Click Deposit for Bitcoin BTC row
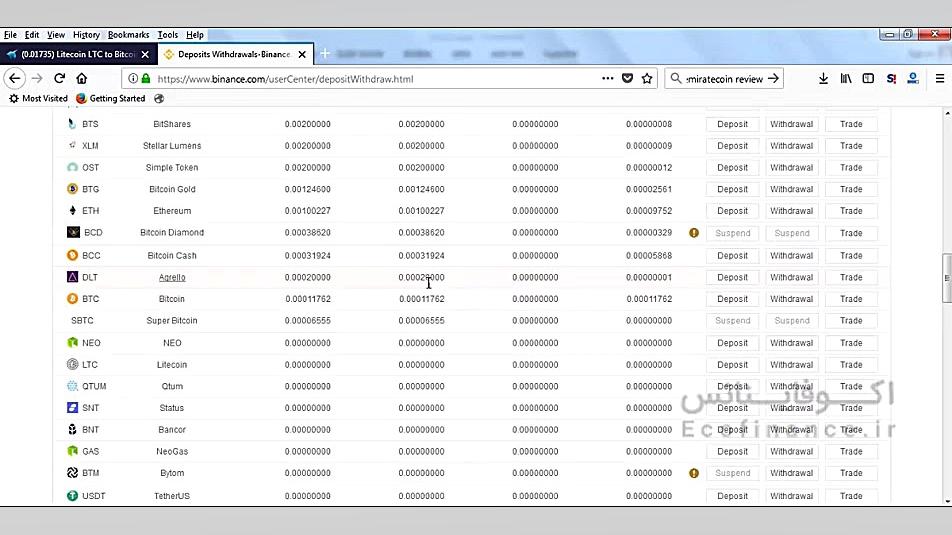Viewport: 952px width, 535px height. [732, 299]
